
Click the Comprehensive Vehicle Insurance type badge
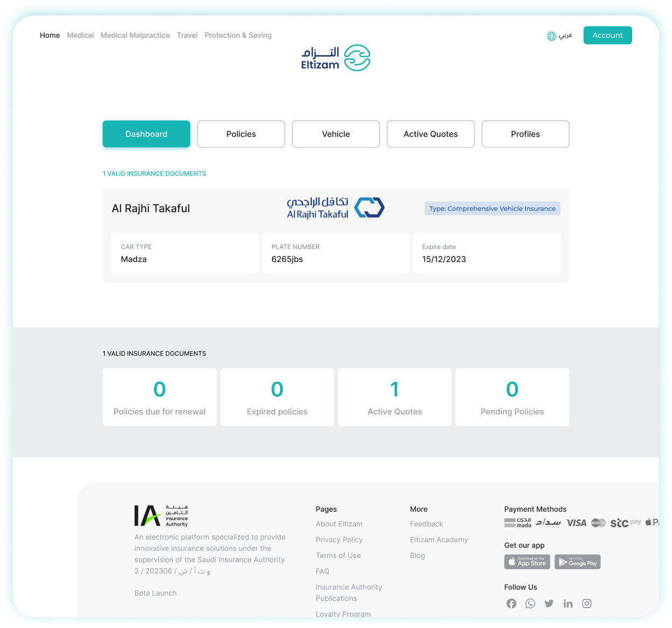point(493,208)
